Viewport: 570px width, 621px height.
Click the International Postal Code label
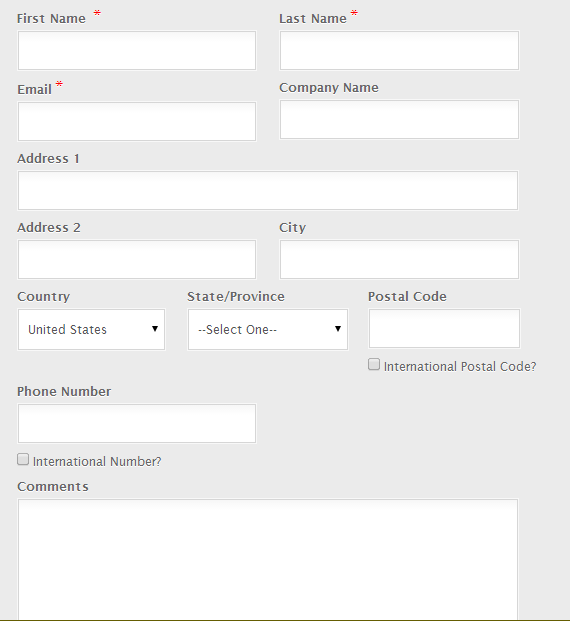pos(460,367)
